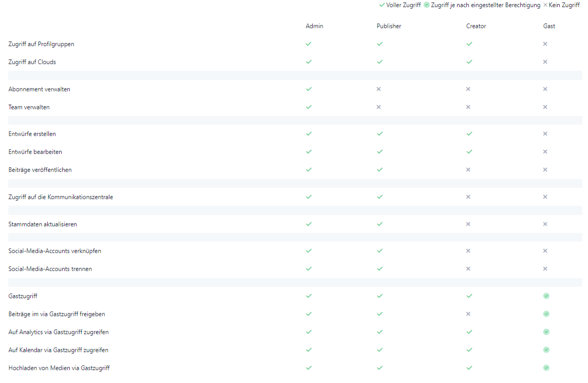
Task: Select the Gast column header
Action: (549, 26)
